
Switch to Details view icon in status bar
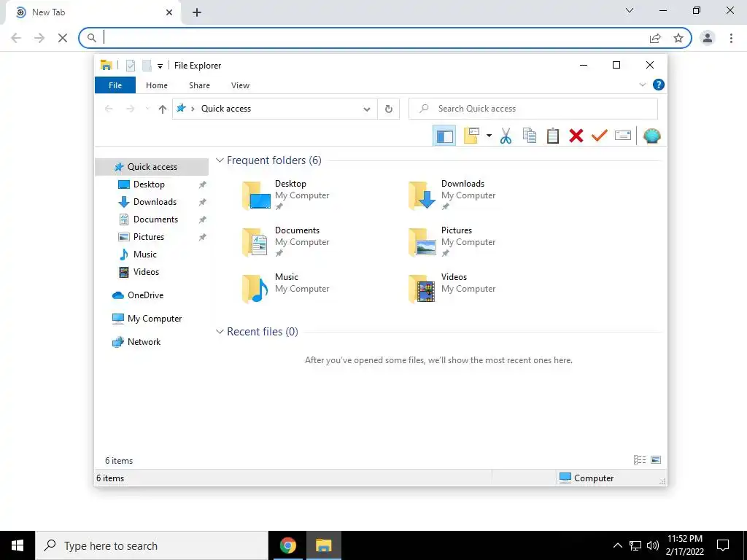[639, 459]
